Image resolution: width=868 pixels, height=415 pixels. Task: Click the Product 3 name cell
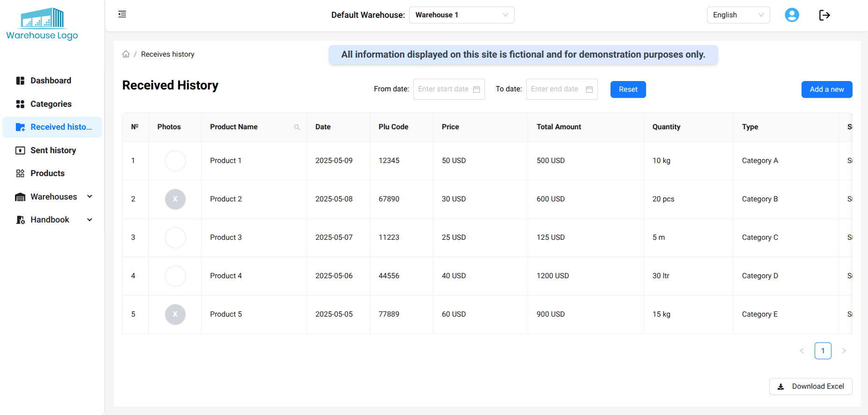click(x=254, y=237)
